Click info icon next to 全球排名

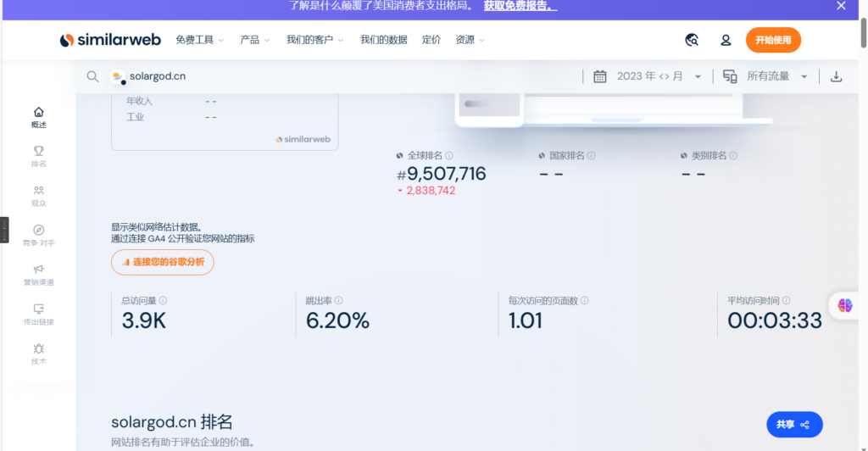pyautogui.click(x=449, y=155)
